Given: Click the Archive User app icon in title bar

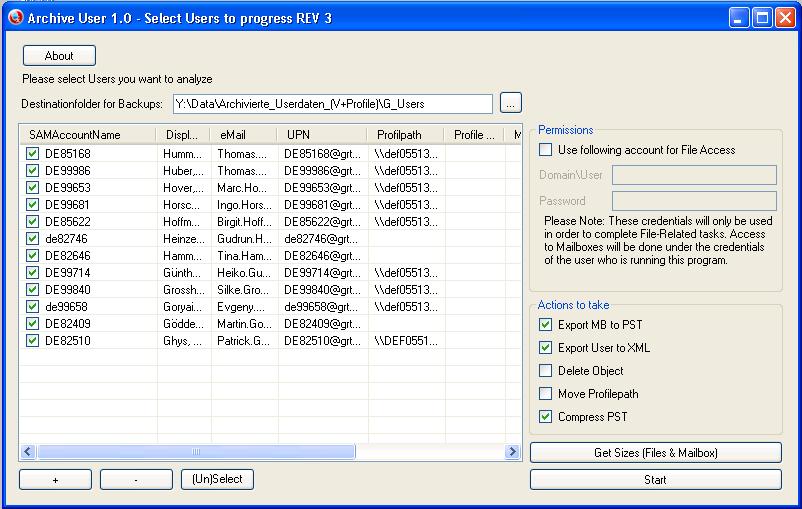Looking at the screenshot, I should 13,17.
